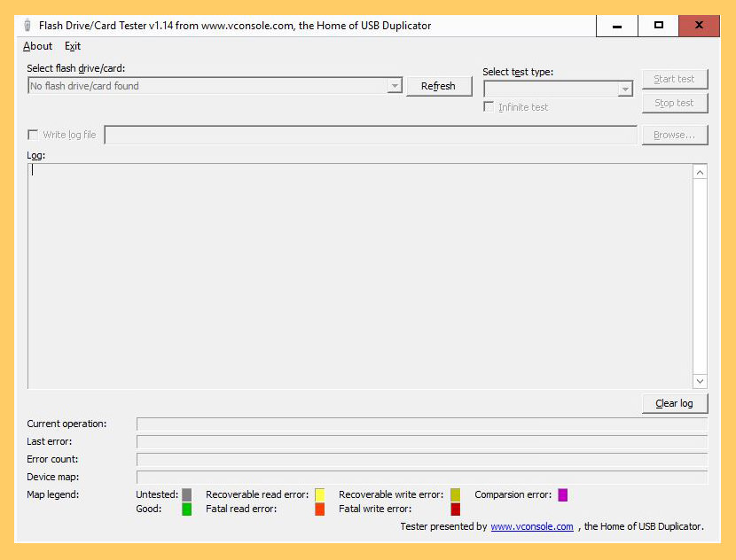Click the dark red Fatal write error swatch

(455, 509)
